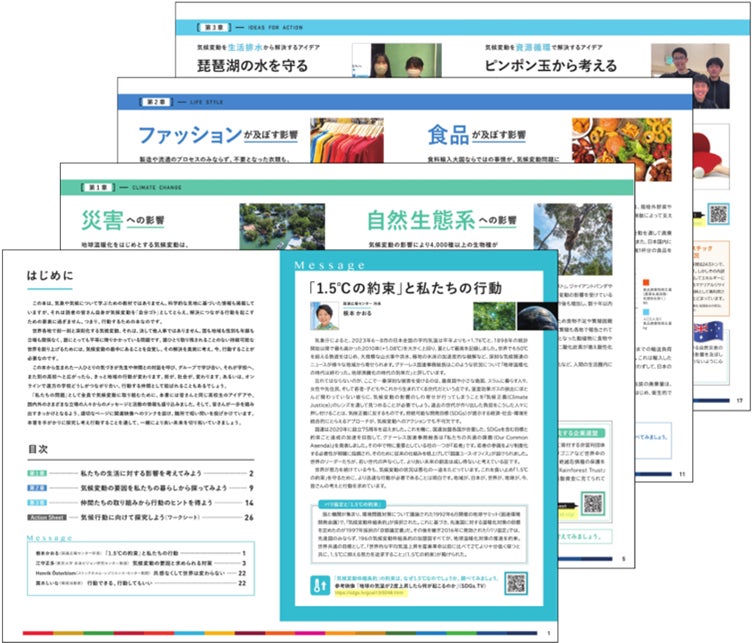Click the IDEAS FOR ACTION header text
Image resolution: width=752 pixels, height=643 pixels.
point(275,28)
